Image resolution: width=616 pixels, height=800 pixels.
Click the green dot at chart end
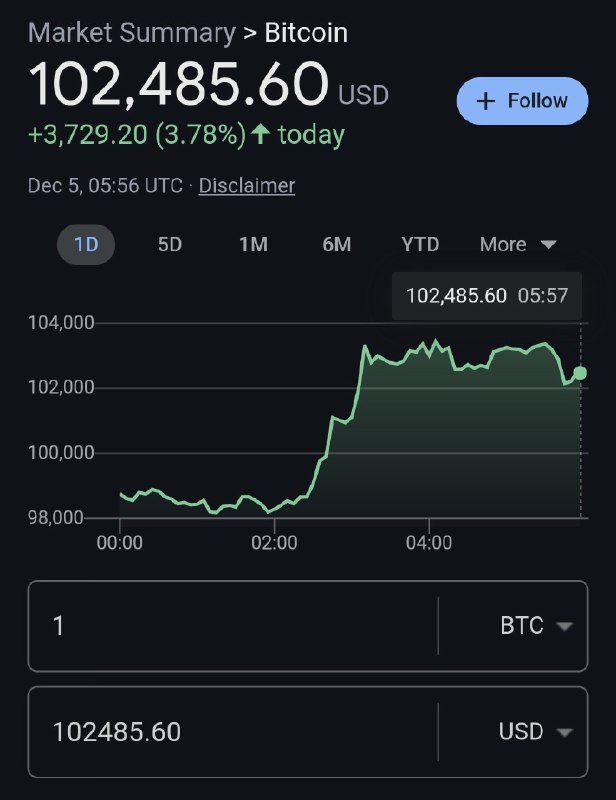tap(580, 373)
